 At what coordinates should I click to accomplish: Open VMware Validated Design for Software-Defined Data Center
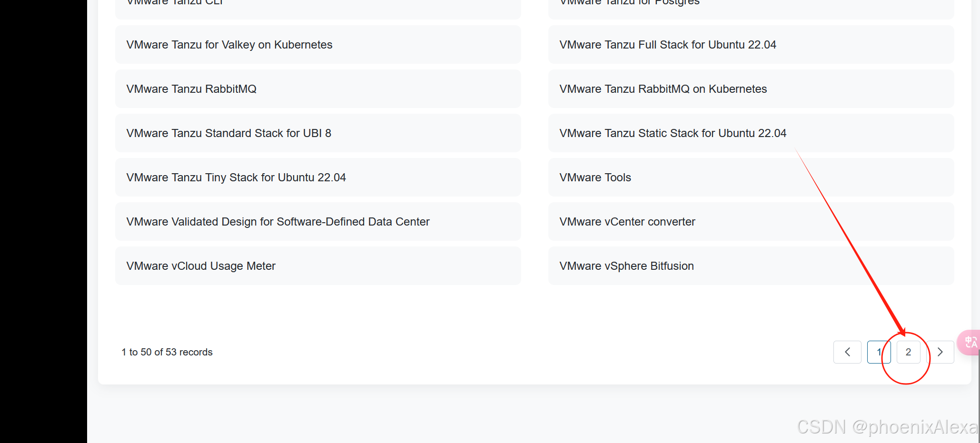point(318,222)
